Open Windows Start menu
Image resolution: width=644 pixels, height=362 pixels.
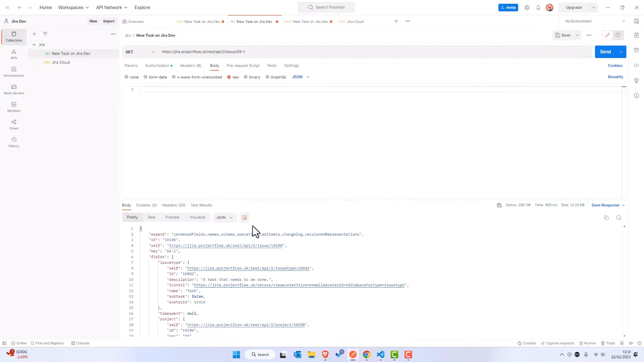tap(236, 355)
